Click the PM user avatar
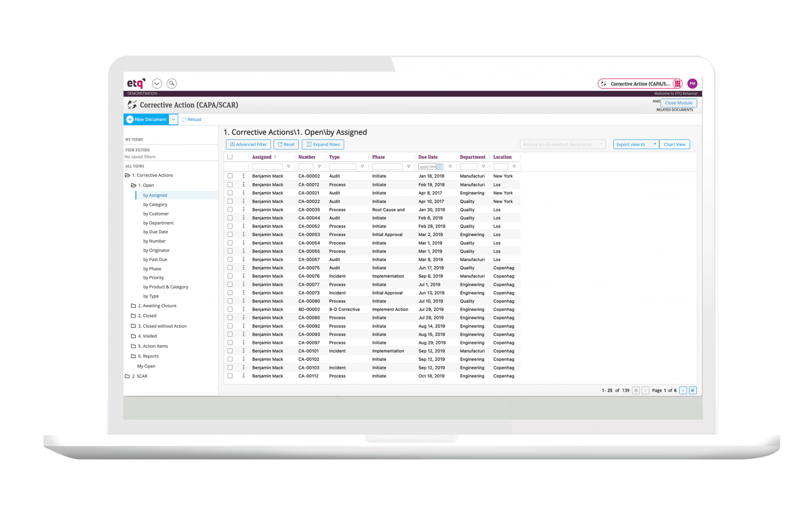Viewport: 812px width, 515px height. click(692, 83)
